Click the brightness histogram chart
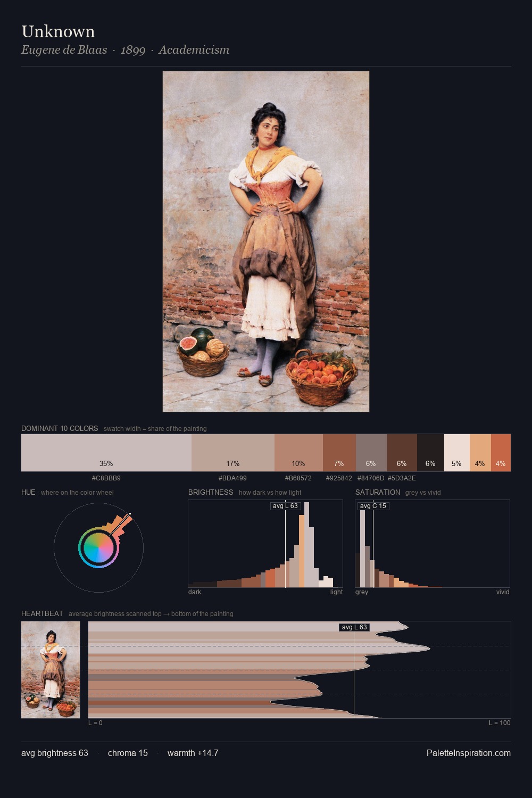The width and height of the screenshot is (532, 798). coord(265,544)
